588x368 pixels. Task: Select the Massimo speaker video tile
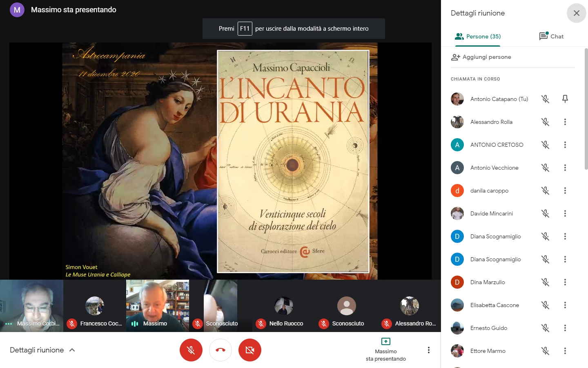(x=158, y=306)
